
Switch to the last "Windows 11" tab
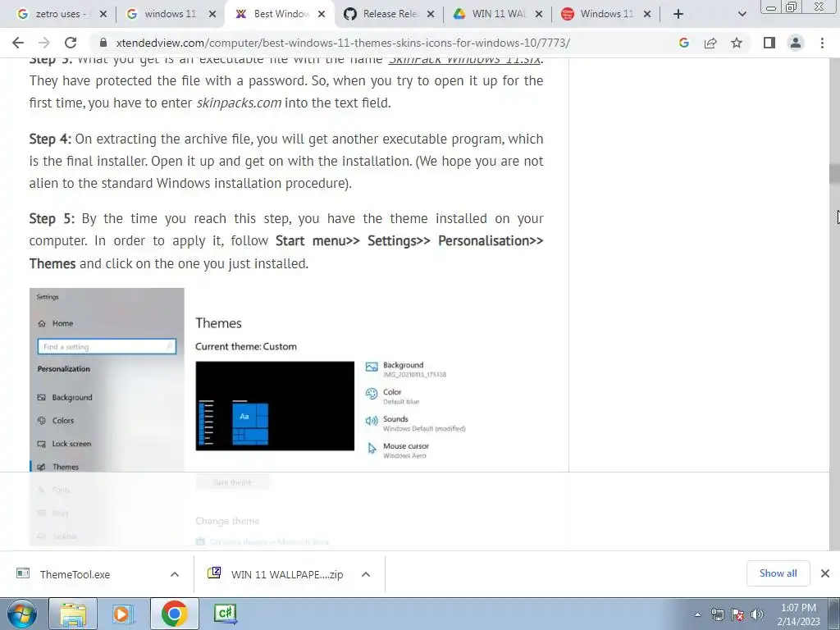point(606,14)
